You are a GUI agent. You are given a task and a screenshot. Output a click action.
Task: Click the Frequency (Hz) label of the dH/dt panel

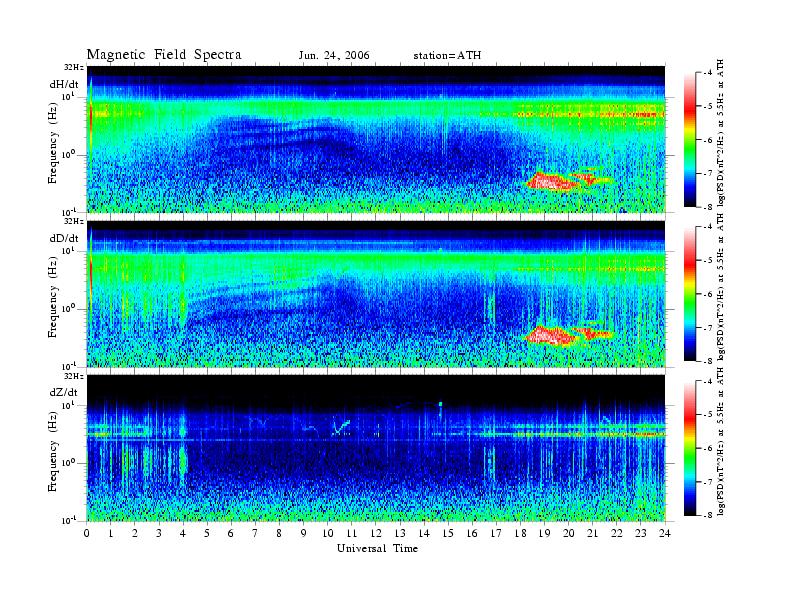(x=53, y=143)
